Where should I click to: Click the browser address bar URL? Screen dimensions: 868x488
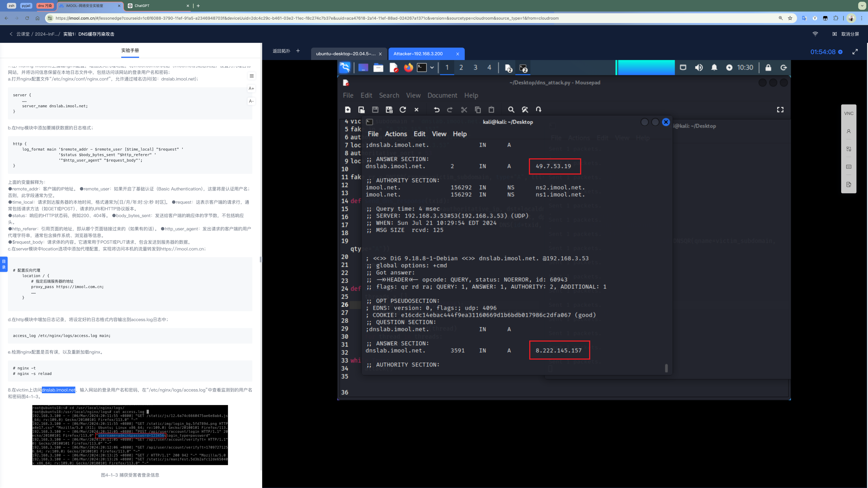click(x=307, y=18)
